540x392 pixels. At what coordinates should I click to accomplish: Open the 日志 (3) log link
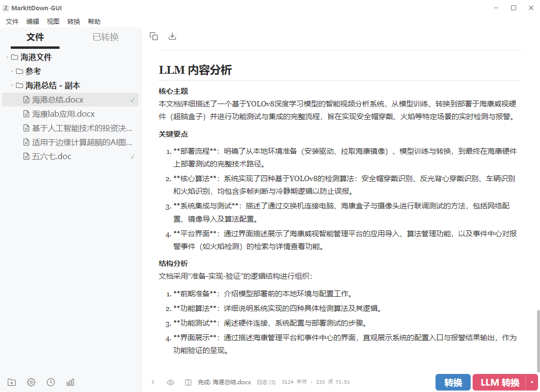coord(266,382)
